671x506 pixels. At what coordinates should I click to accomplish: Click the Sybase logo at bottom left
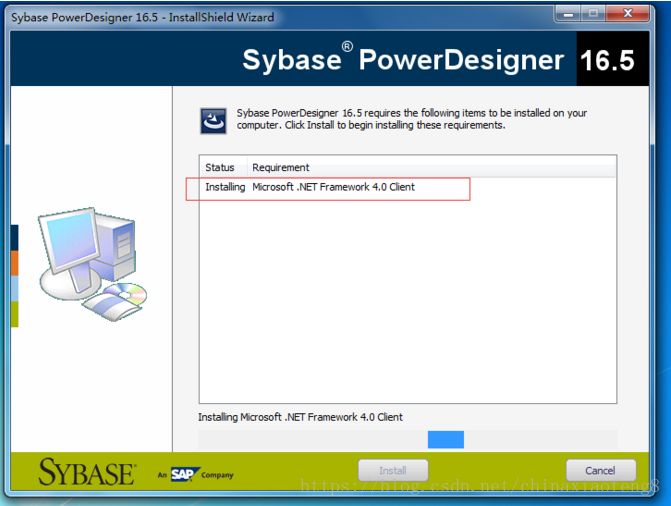click(x=87, y=472)
